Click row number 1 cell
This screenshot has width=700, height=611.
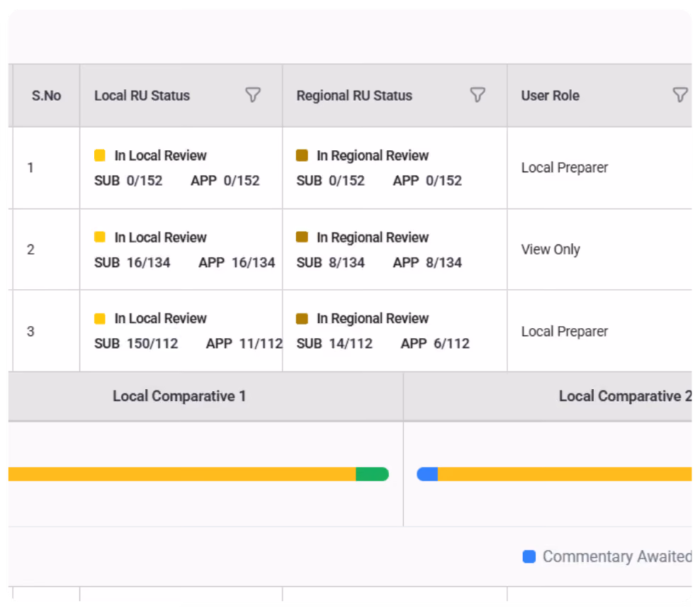(47, 168)
